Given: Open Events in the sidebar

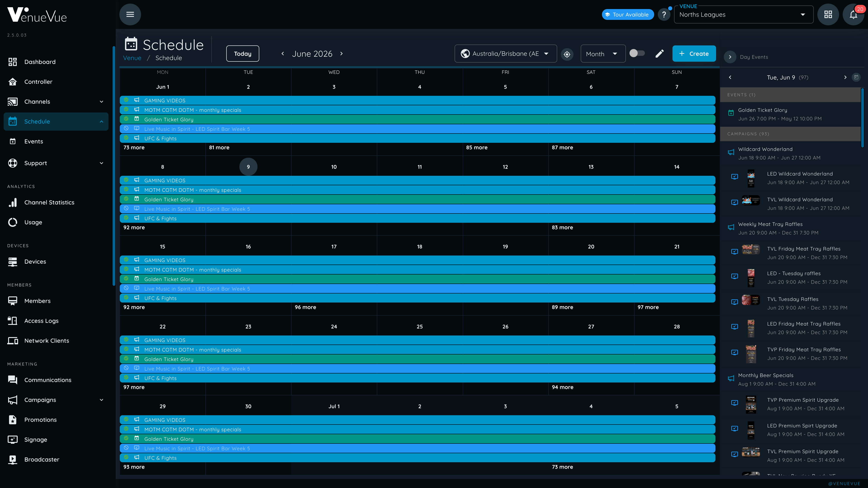Looking at the screenshot, I should (56, 141).
